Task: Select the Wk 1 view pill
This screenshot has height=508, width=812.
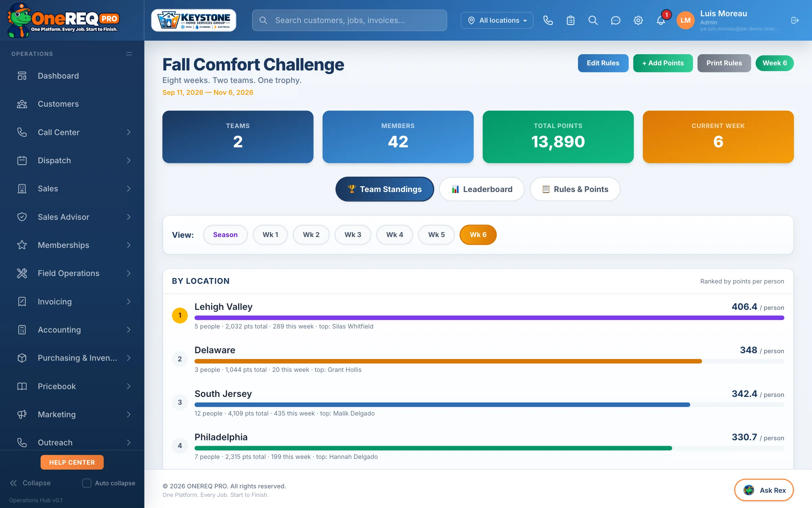Action: [270, 235]
